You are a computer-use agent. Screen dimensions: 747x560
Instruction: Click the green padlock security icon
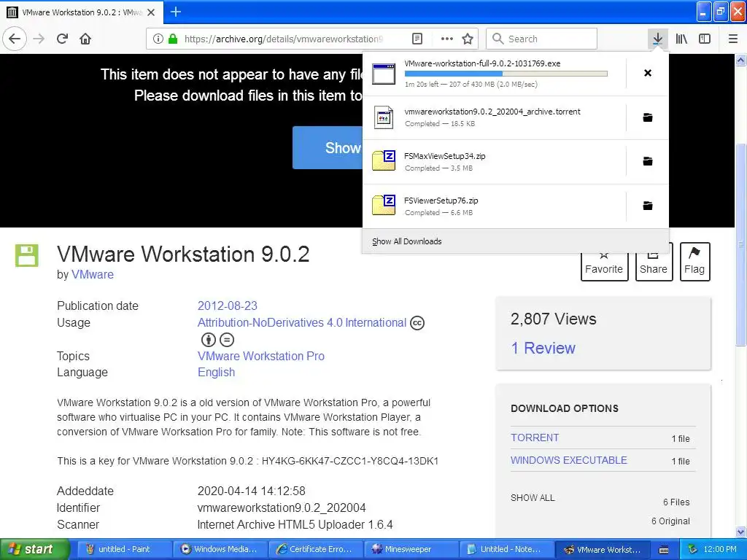coord(173,39)
